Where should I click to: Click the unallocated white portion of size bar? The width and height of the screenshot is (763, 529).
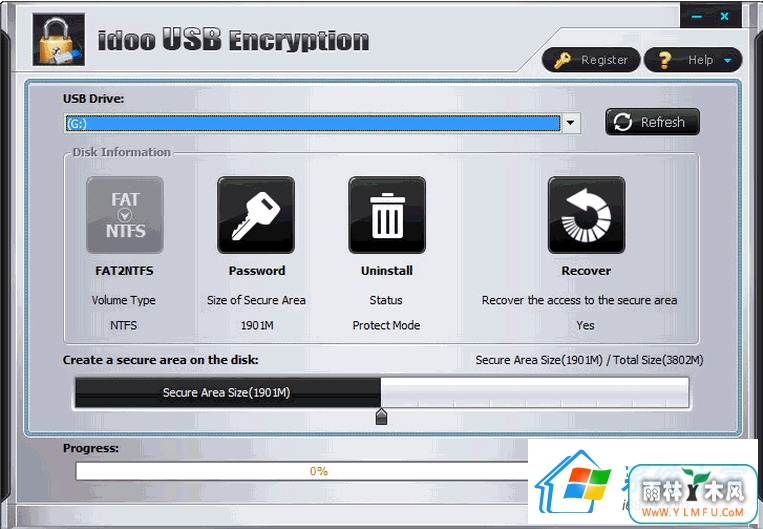(x=535, y=392)
